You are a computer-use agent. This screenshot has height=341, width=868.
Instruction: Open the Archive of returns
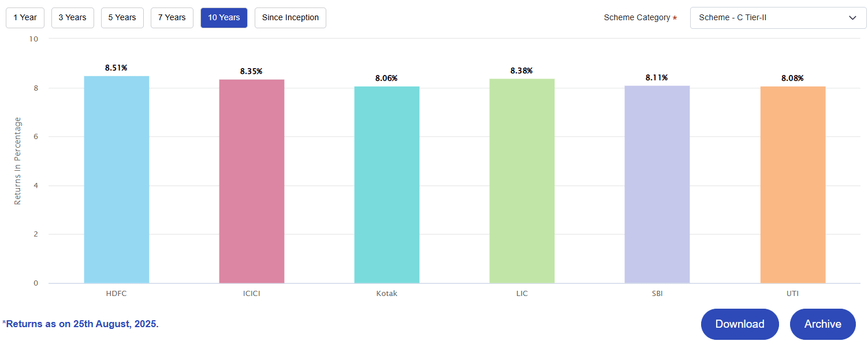coord(822,324)
